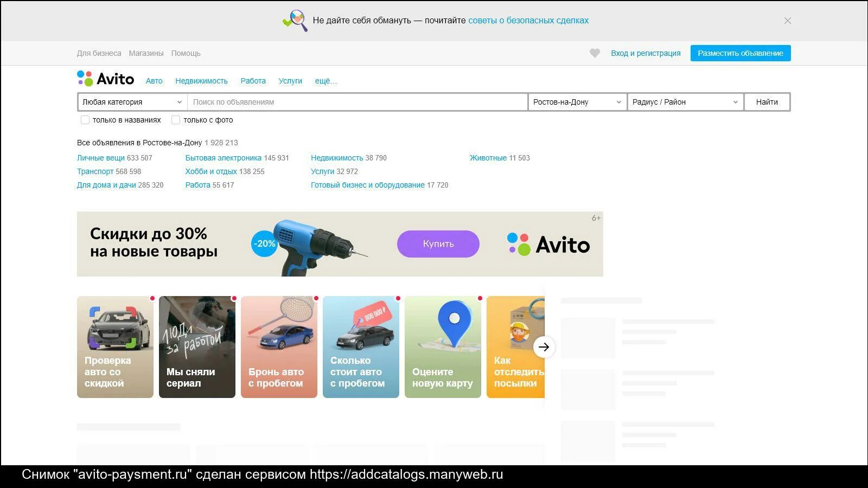
Task: Open советы о безопасных сделках link
Action: pyautogui.click(x=528, y=21)
